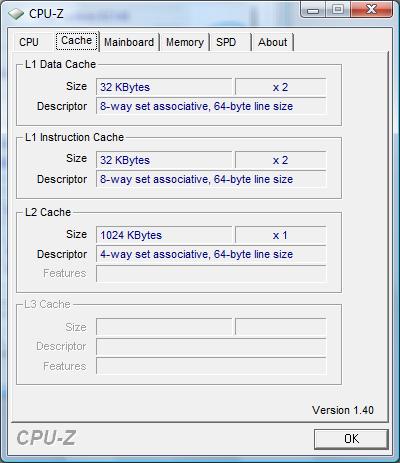This screenshot has width=400, height=463.
Task: Click the empty L3 Cache Descriptor field
Action: (211, 346)
